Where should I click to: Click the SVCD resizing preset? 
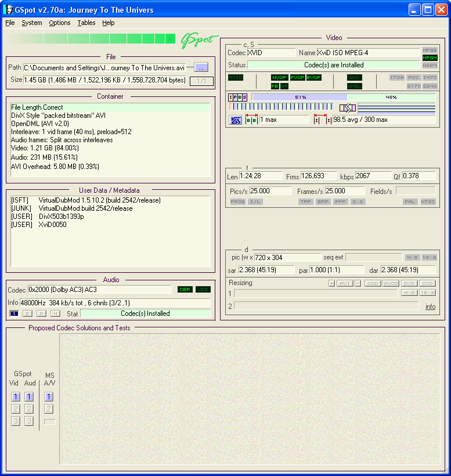click(x=391, y=283)
